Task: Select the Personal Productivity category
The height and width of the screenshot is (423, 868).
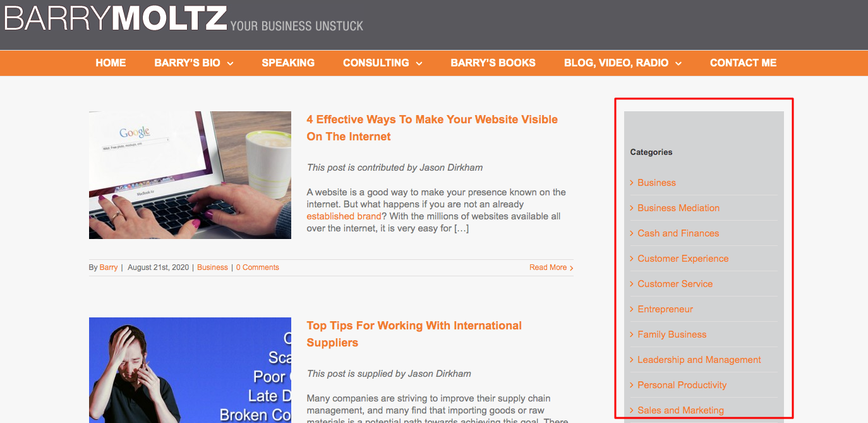Action: click(x=682, y=385)
